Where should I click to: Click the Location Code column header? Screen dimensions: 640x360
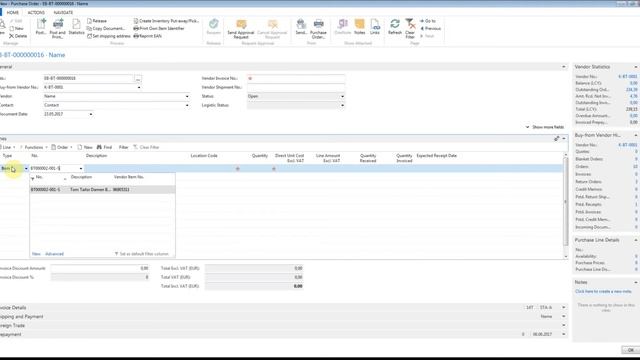[x=204, y=156]
